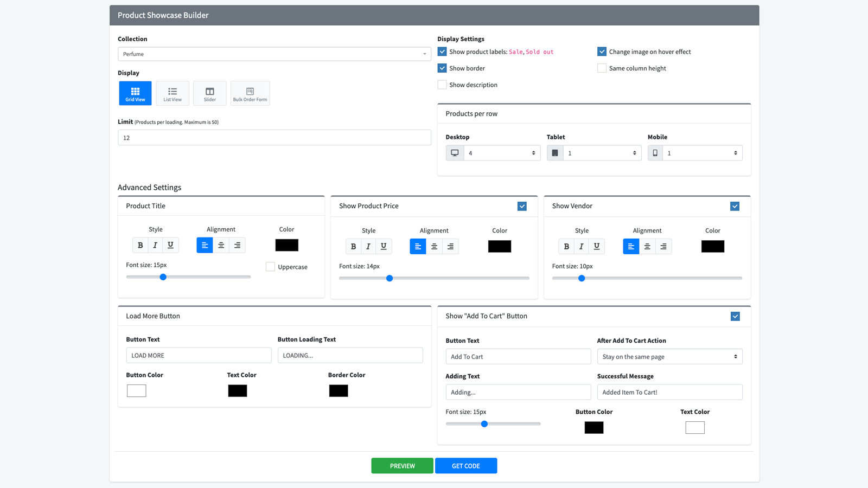Check the Same column height box
868x488 pixels.
coord(602,68)
